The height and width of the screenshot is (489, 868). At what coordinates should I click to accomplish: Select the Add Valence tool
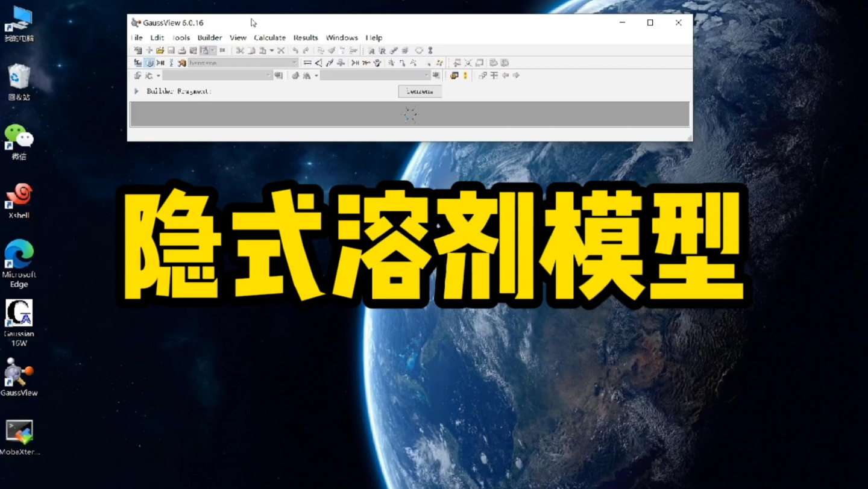(355, 63)
